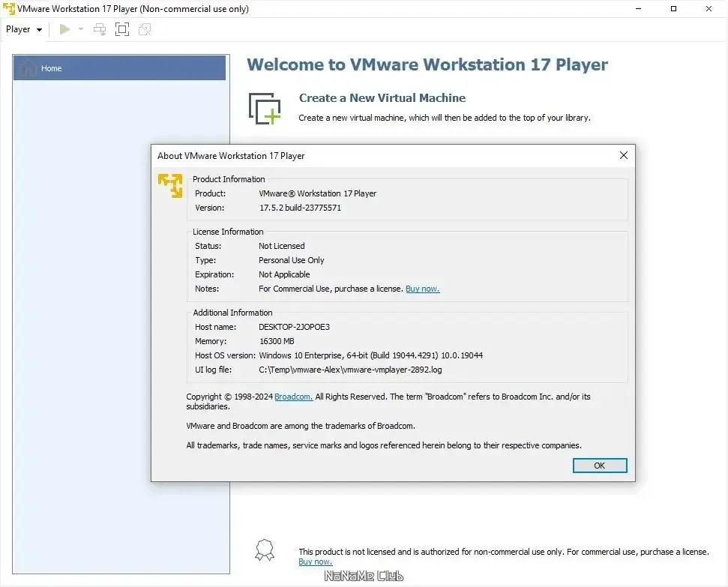This screenshot has width=728, height=587.
Task: Click VMware icon in main title bar
Action: pos(8,9)
